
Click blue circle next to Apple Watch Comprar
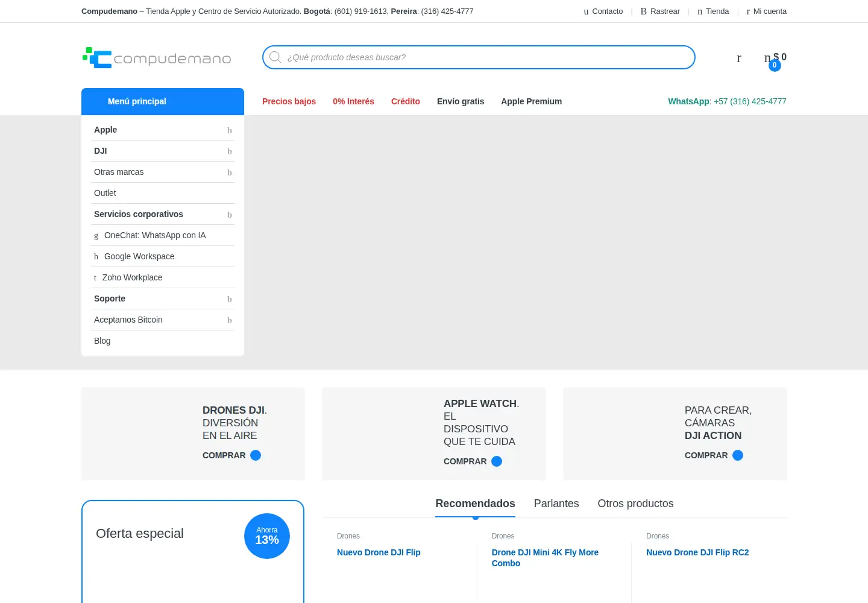[x=497, y=461]
